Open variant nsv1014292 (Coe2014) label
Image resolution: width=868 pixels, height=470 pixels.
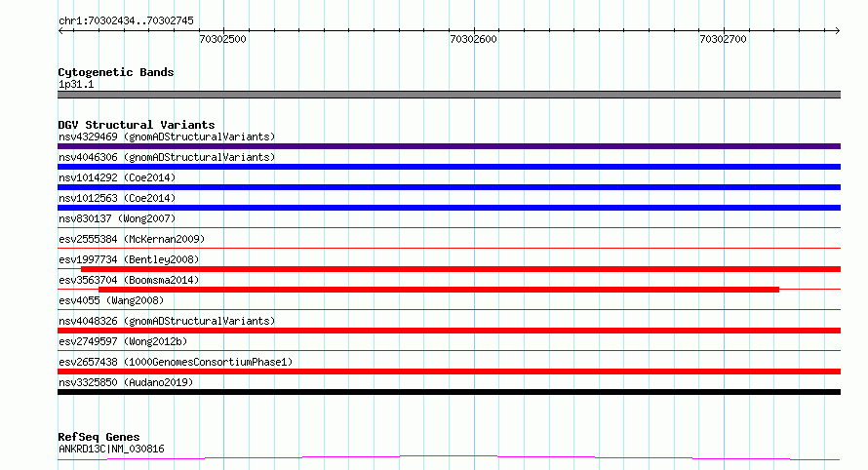(117, 177)
